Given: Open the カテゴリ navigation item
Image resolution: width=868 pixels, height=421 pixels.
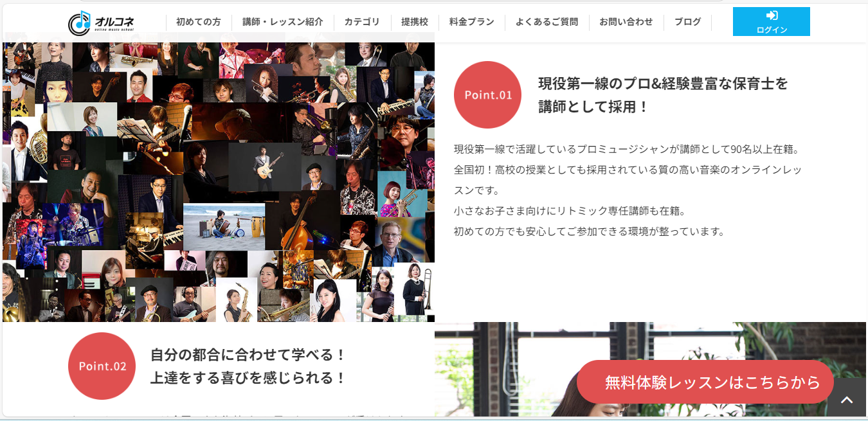Looking at the screenshot, I should (361, 22).
